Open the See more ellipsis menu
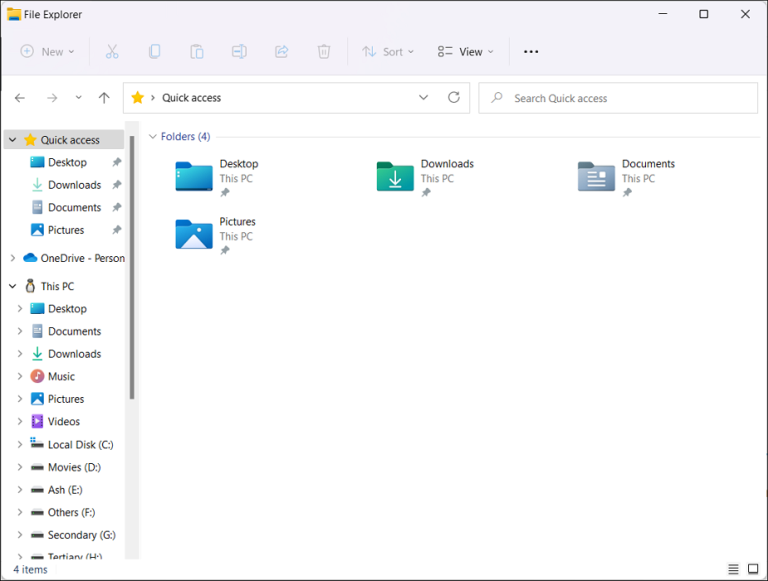Viewport: 768px width, 581px height. pos(531,51)
